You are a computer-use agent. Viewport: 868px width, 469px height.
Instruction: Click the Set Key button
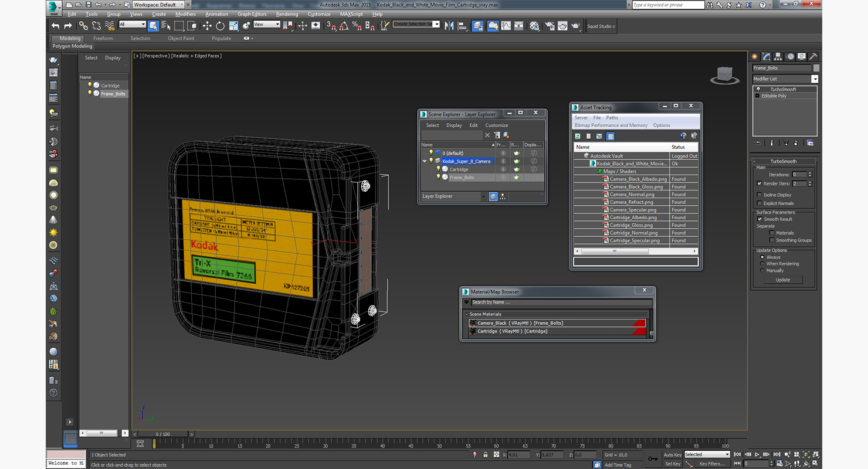point(673,464)
